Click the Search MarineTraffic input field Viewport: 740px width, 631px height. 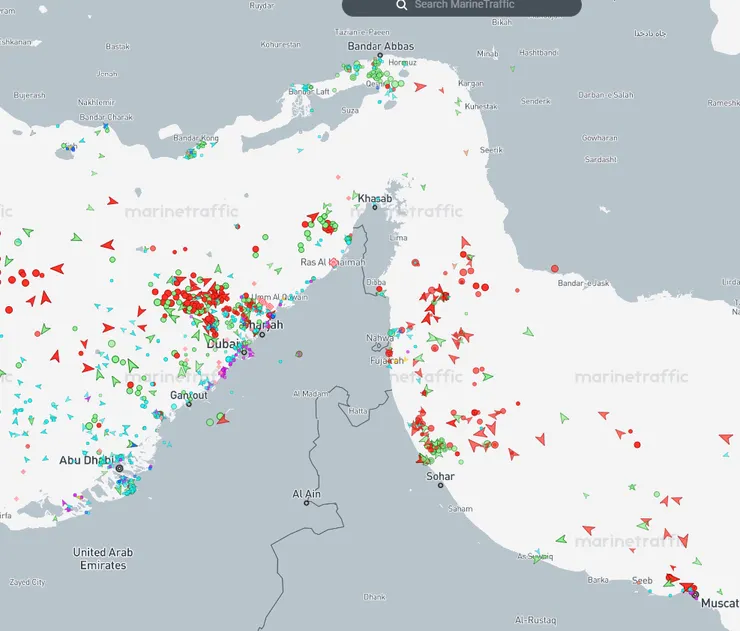462,6
